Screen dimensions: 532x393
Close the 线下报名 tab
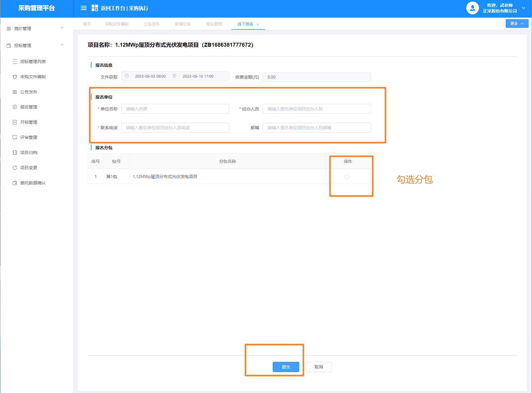click(258, 25)
